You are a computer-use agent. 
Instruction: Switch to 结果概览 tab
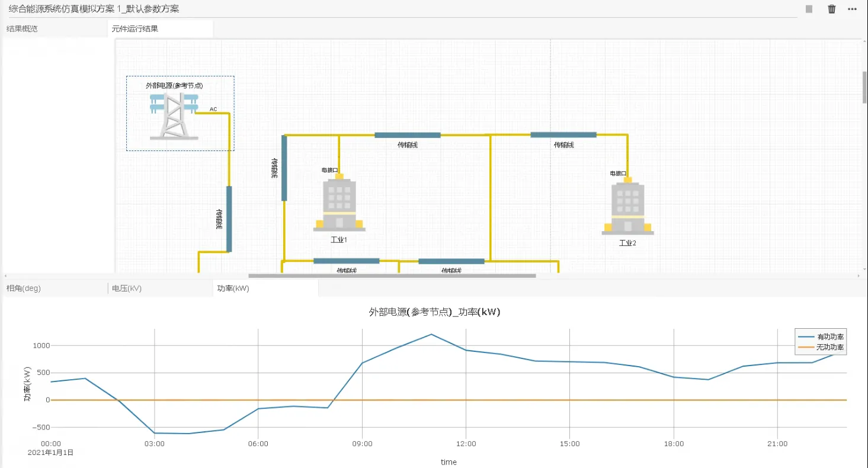click(22, 28)
